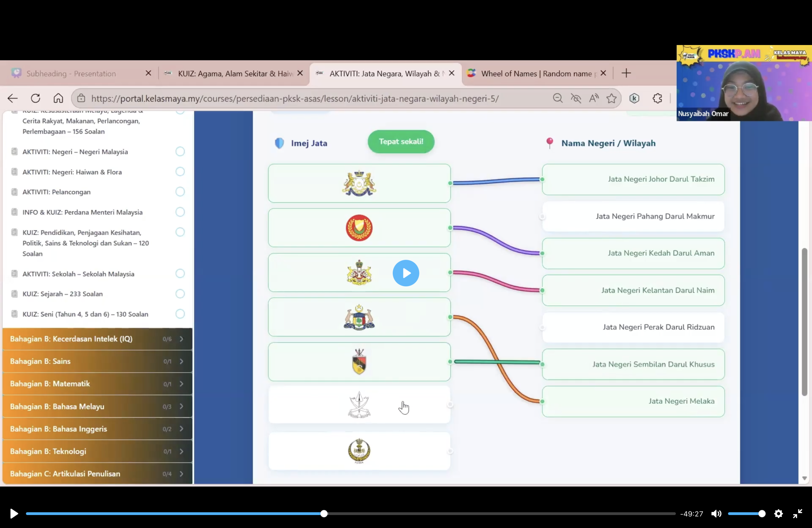Select the unmatched Perak emblem card at bottom
812x528 pixels.
coord(359,451)
